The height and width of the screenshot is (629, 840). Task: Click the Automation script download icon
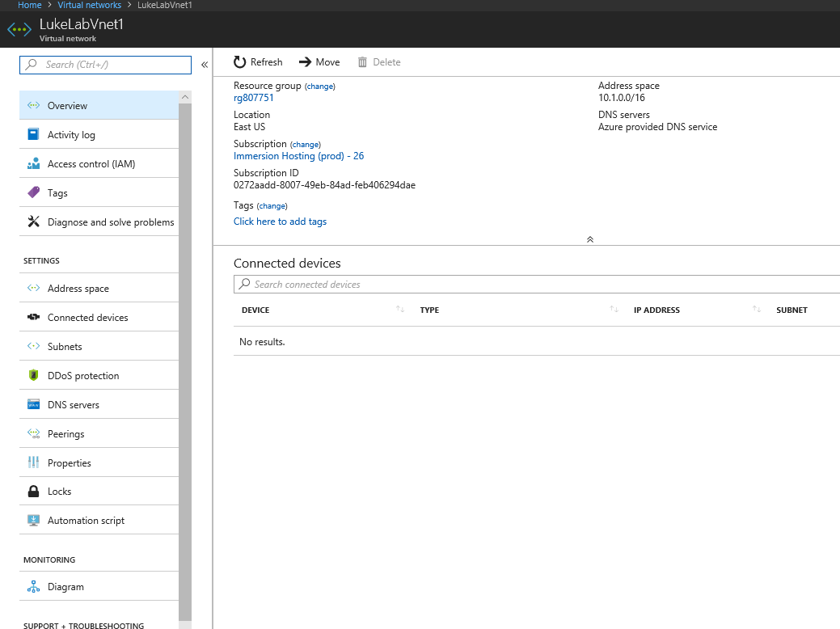coord(33,520)
